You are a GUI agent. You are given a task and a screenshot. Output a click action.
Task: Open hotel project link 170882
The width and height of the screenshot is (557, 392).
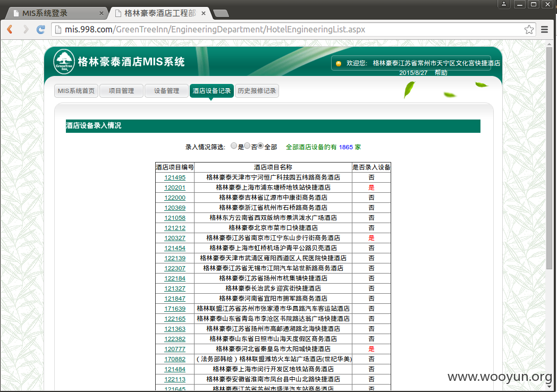pos(175,359)
